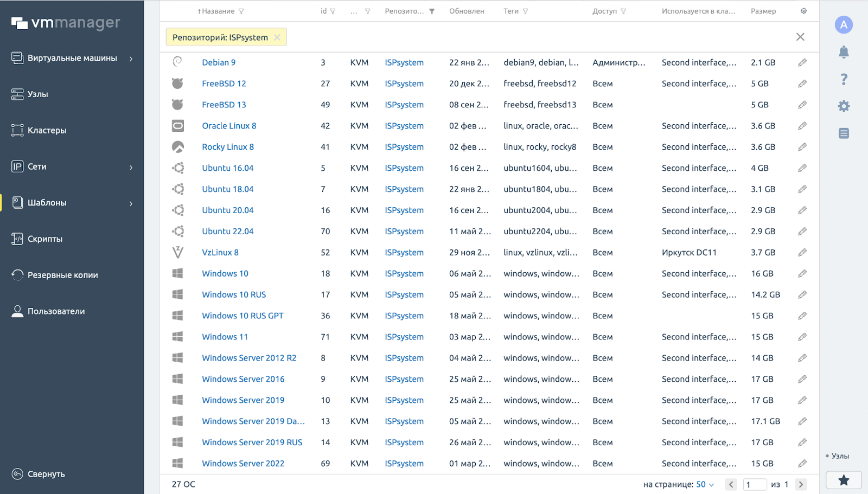
Task: Click the Администр... access cell
Action: 619,62
